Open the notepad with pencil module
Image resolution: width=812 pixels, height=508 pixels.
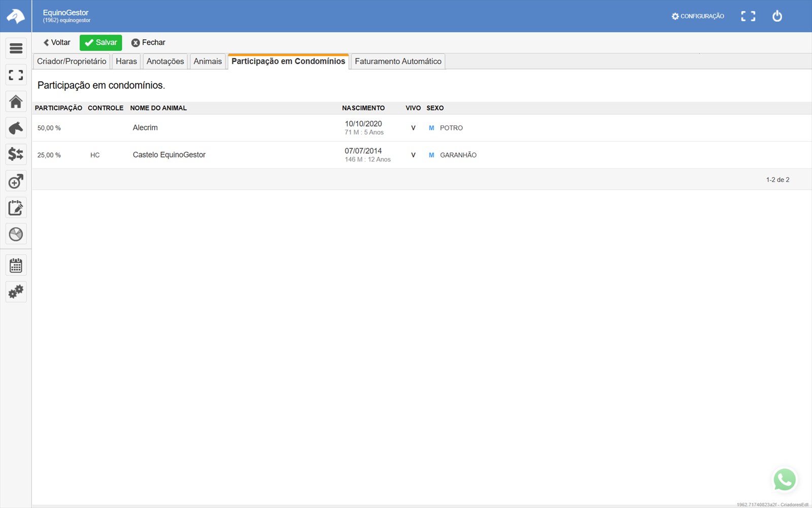pos(16,208)
